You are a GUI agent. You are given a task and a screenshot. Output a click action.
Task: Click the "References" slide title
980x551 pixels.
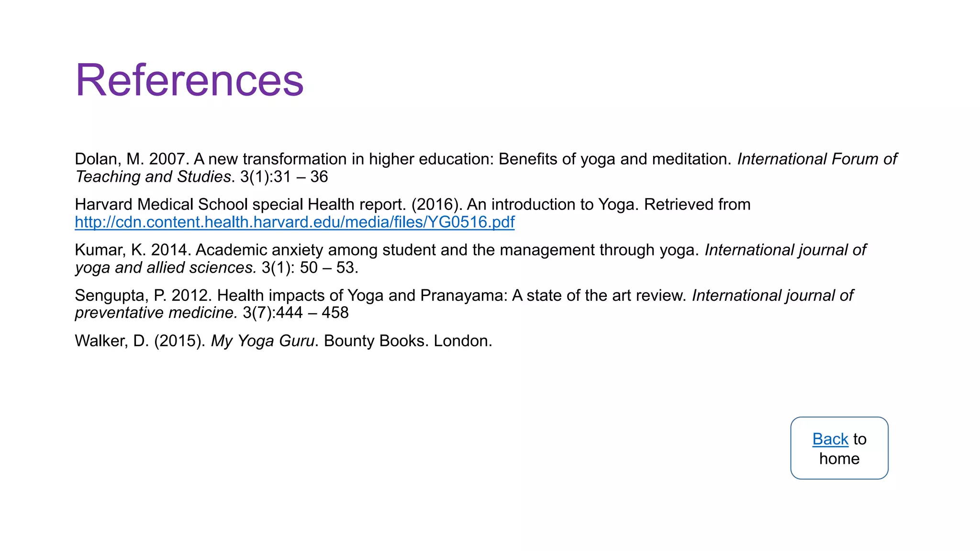(189, 80)
